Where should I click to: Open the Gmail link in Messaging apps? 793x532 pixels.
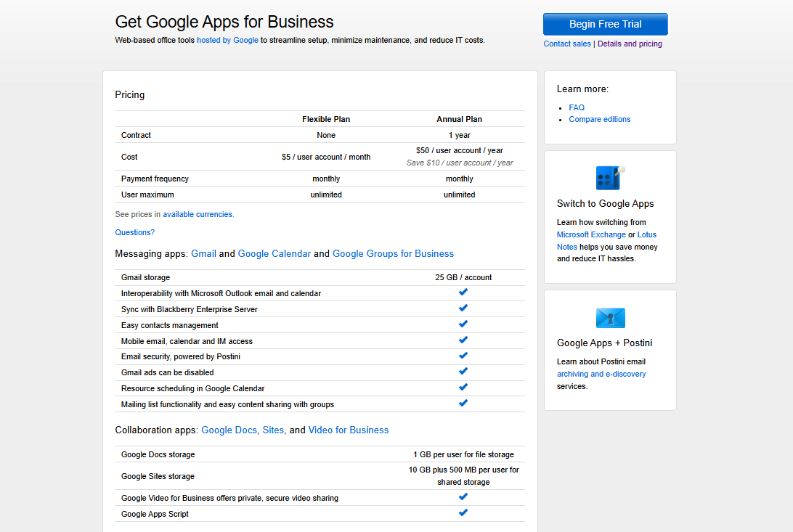point(204,253)
